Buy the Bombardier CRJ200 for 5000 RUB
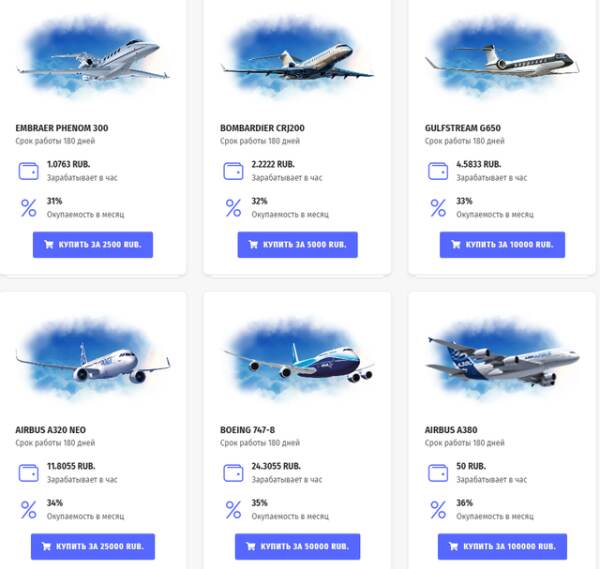 pyautogui.click(x=297, y=245)
